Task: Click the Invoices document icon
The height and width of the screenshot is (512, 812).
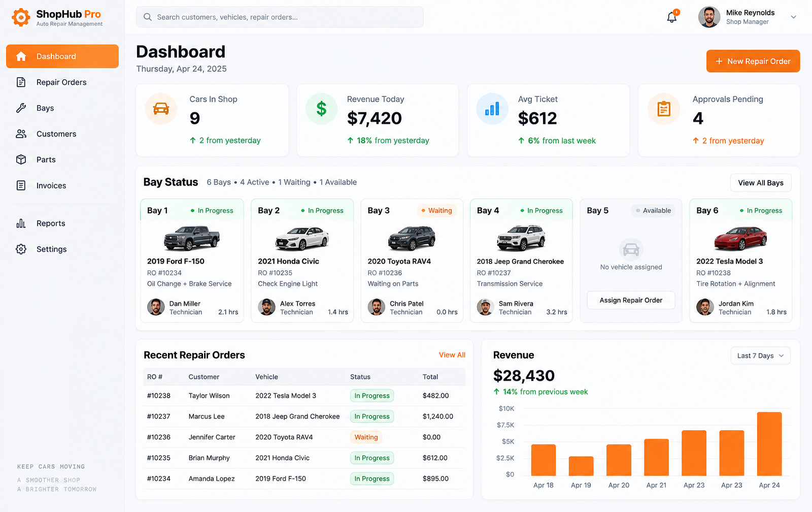Action: pyautogui.click(x=21, y=185)
